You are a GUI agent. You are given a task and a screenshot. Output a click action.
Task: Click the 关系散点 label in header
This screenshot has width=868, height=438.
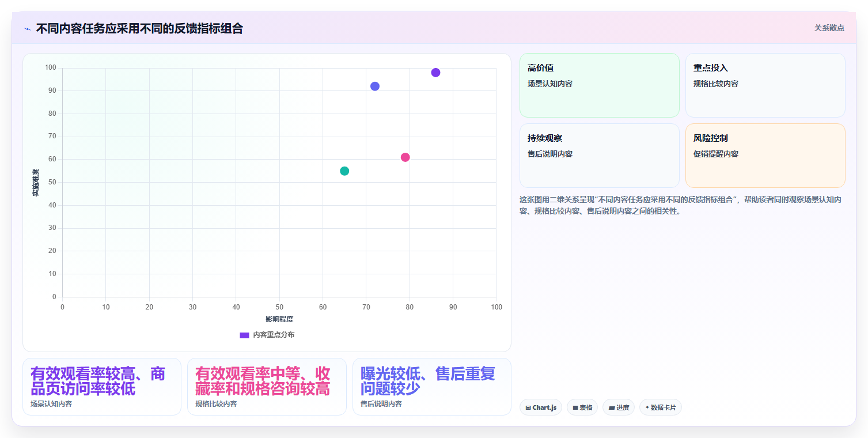tap(829, 28)
